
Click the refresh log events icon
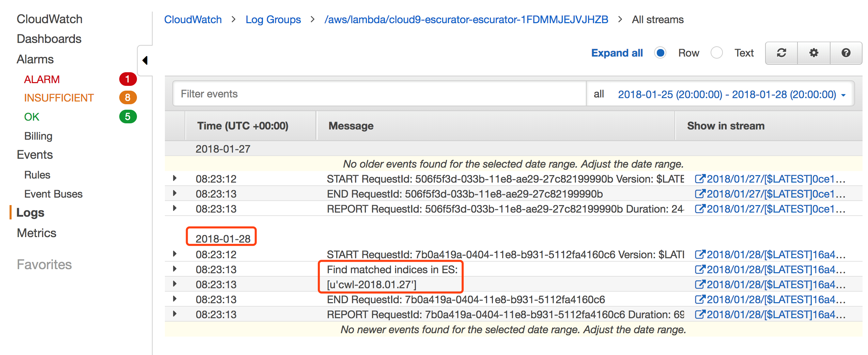pos(781,53)
